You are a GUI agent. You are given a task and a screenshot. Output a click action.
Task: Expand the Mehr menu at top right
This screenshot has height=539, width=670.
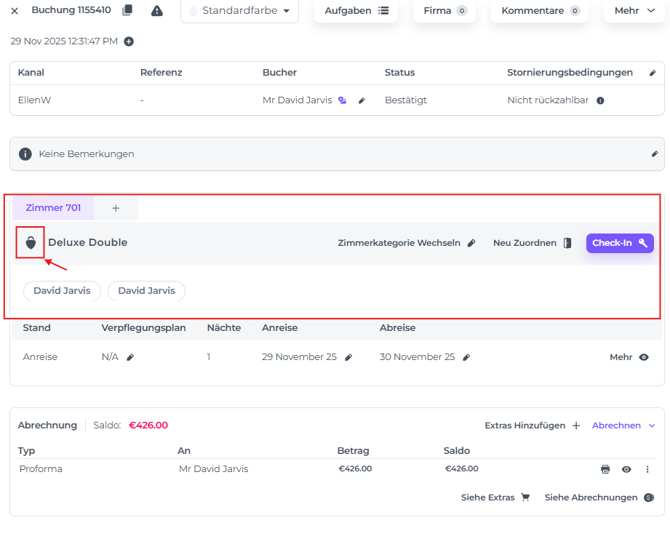coord(634,11)
